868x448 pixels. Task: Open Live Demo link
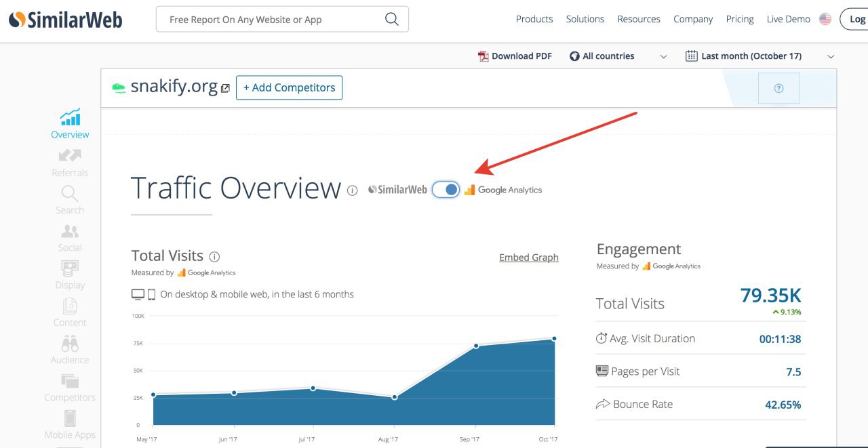pos(789,19)
